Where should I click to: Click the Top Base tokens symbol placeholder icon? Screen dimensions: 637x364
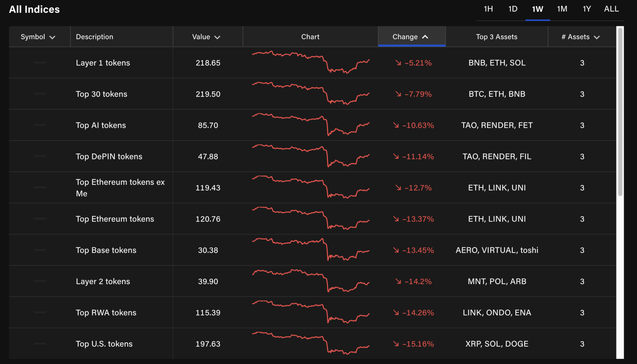pos(40,250)
